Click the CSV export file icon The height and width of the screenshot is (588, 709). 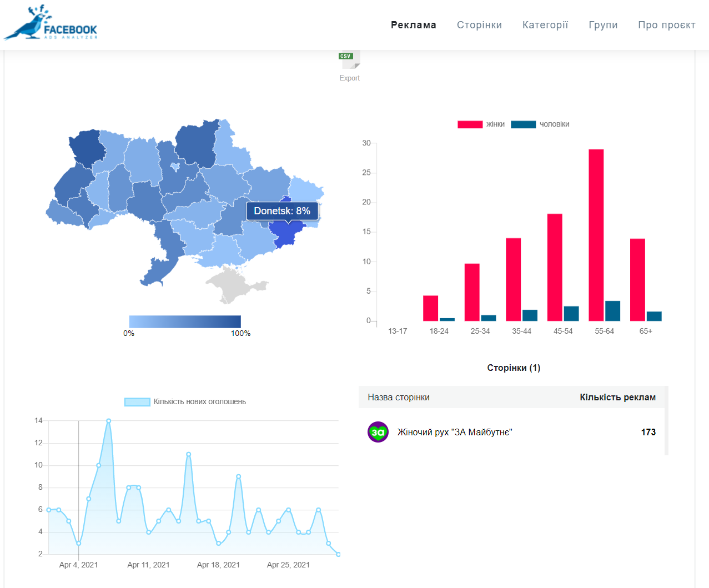click(x=350, y=59)
